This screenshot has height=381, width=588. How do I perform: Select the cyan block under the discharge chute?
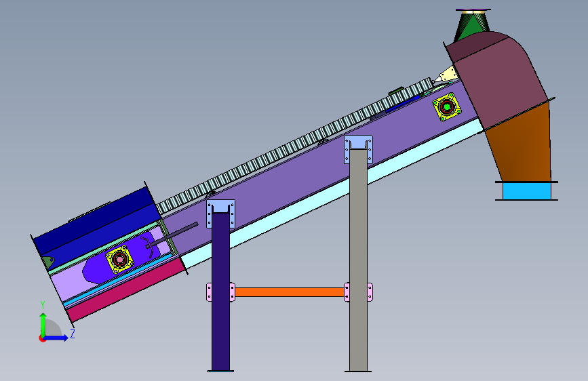tap(526, 191)
